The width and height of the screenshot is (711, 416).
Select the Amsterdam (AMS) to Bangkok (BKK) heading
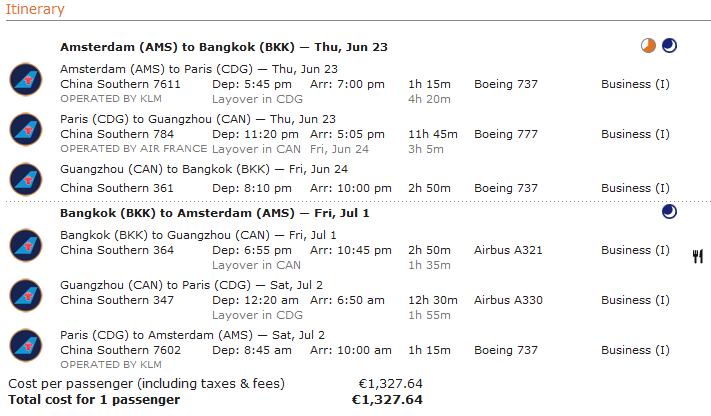tap(223, 47)
